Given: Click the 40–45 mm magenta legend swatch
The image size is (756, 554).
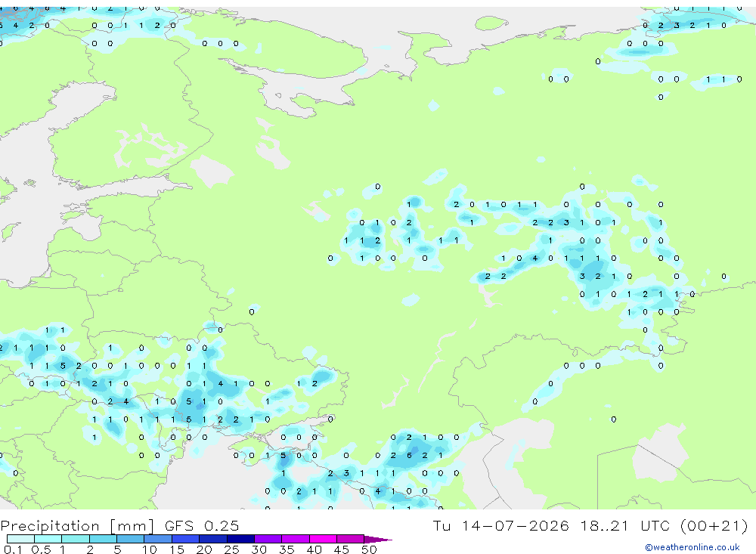Looking at the screenshot, I should [323, 539].
